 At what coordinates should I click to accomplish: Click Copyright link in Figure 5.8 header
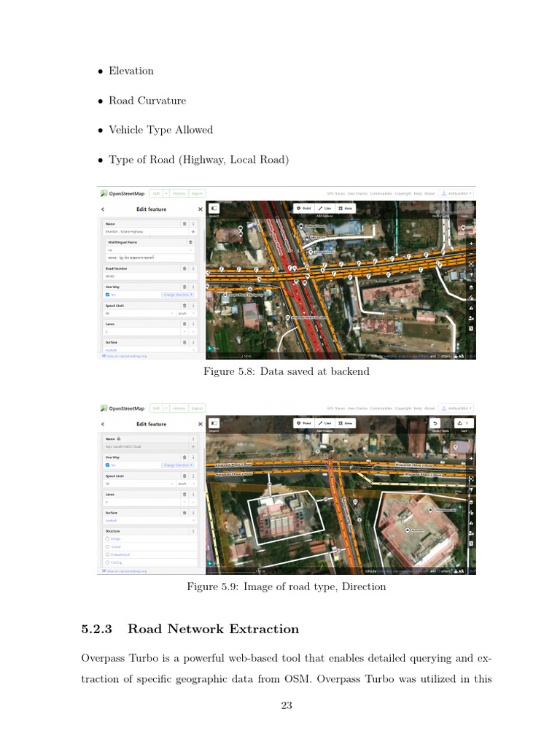(x=402, y=194)
